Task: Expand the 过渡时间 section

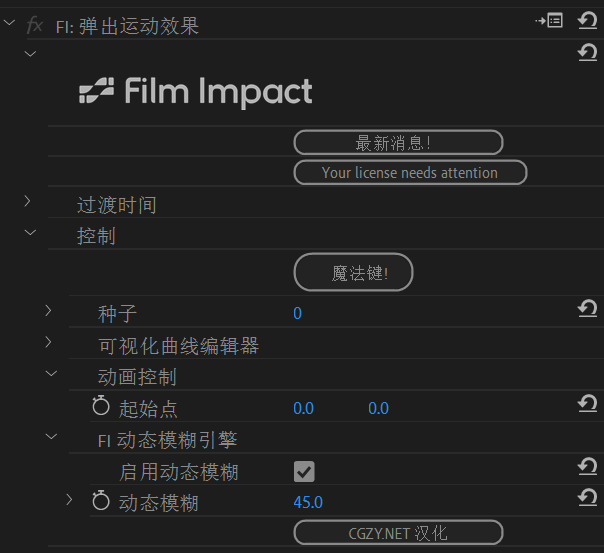Action: (x=29, y=202)
